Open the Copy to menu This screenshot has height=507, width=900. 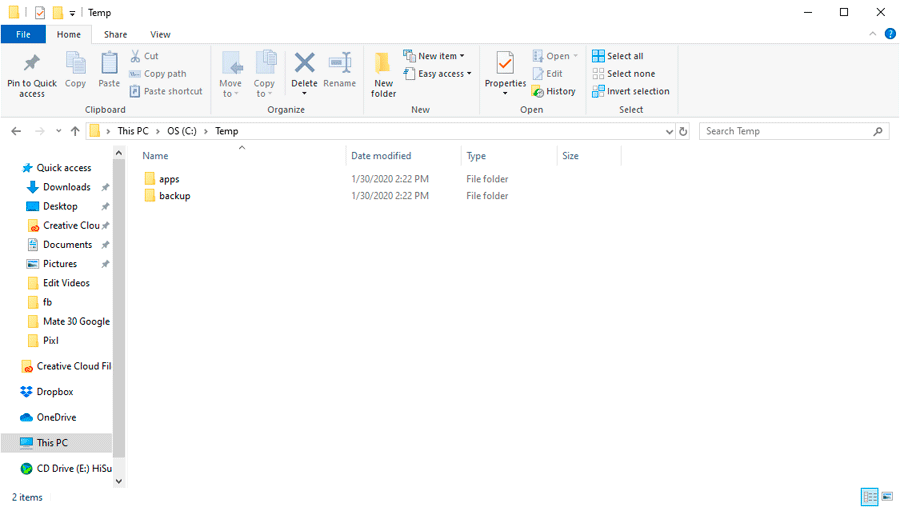pyautogui.click(x=264, y=75)
